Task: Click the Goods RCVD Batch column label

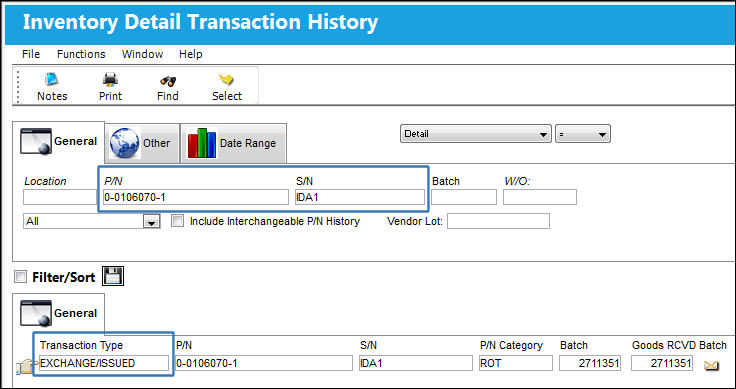Action: click(x=679, y=345)
